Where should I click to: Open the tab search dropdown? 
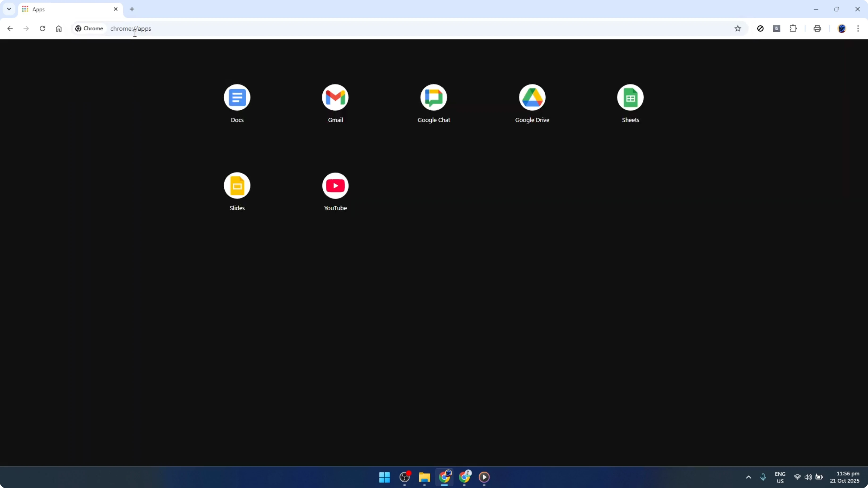[x=9, y=9]
